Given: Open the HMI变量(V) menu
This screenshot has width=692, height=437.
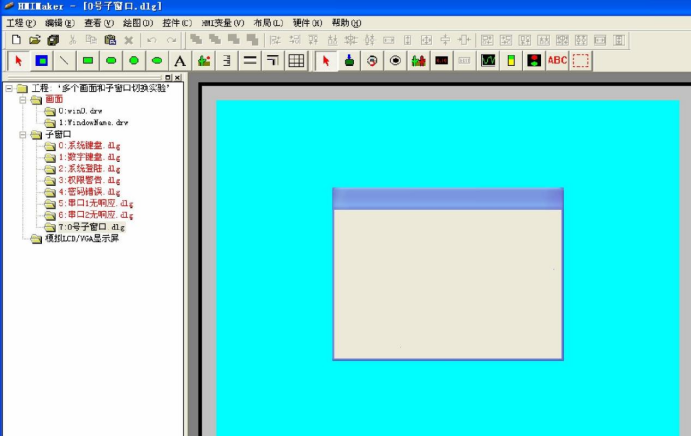Looking at the screenshot, I should 223,23.
